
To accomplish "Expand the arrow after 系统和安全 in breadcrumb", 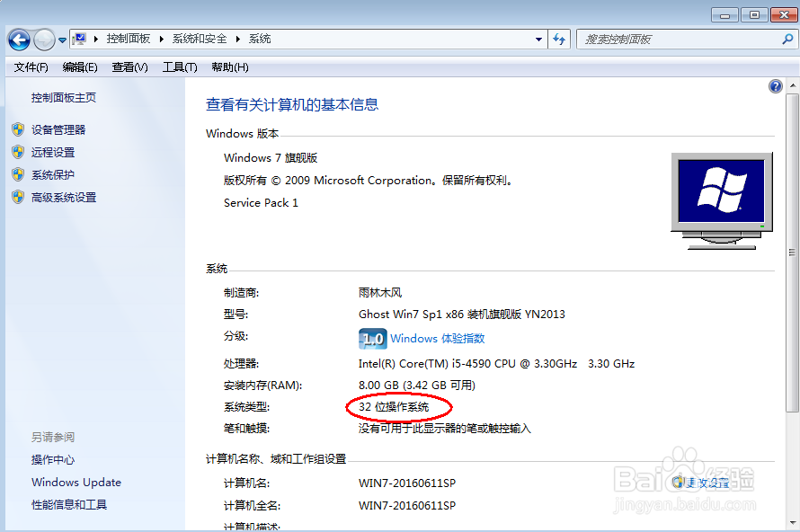I will [238, 39].
